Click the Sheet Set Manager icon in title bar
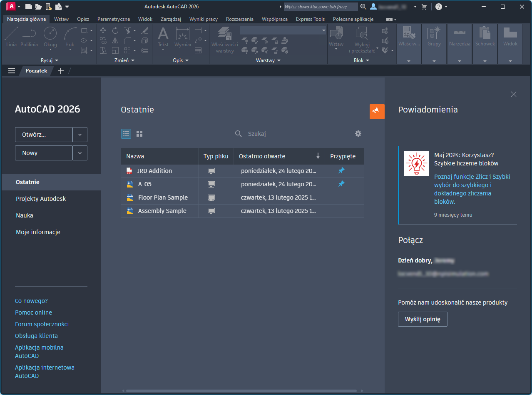532x395 pixels. (x=58, y=7)
